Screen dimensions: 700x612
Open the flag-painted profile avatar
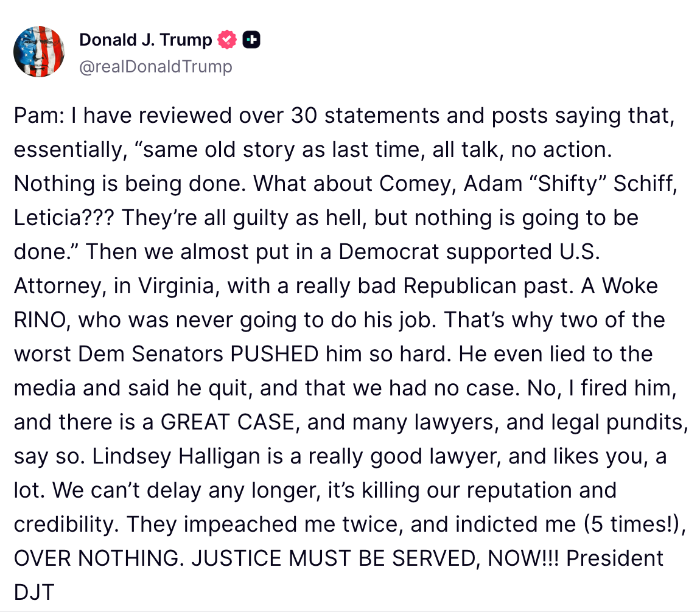click(x=39, y=52)
